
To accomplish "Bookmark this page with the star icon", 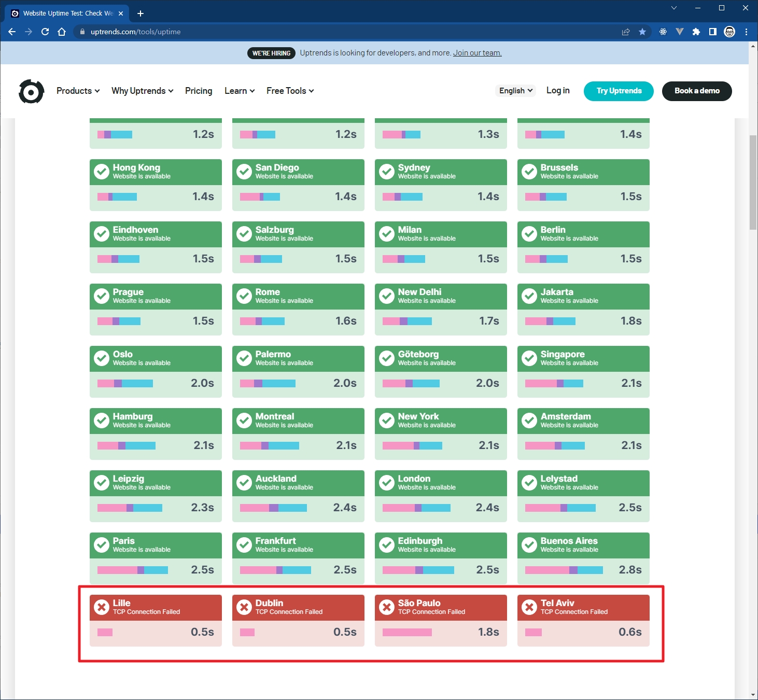I will pyautogui.click(x=642, y=32).
